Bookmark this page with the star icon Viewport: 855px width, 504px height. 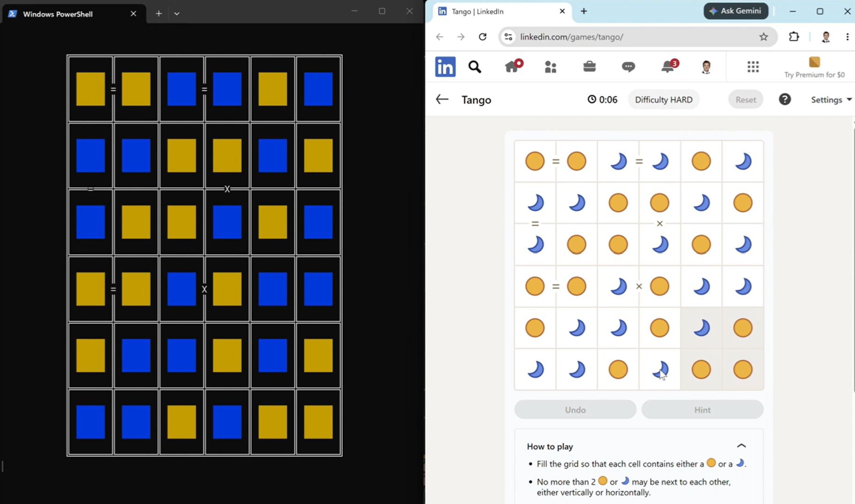pos(764,36)
